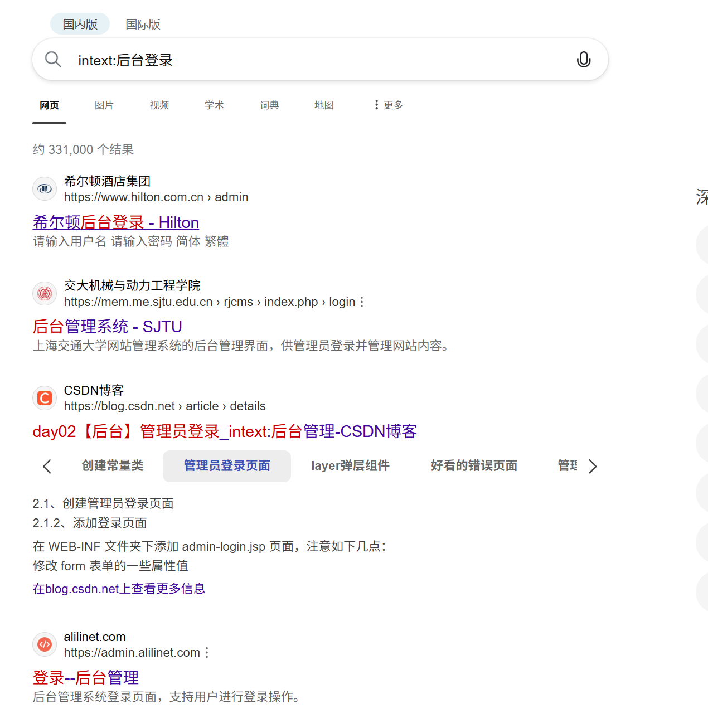Show previous chips in CSDN carousel

click(x=47, y=467)
